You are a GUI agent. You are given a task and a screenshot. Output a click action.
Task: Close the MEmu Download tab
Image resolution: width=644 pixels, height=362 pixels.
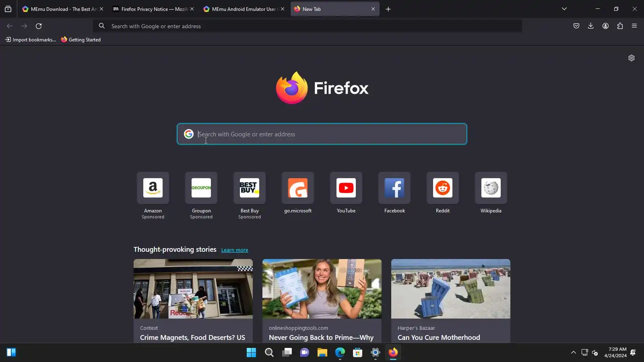point(101,9)
